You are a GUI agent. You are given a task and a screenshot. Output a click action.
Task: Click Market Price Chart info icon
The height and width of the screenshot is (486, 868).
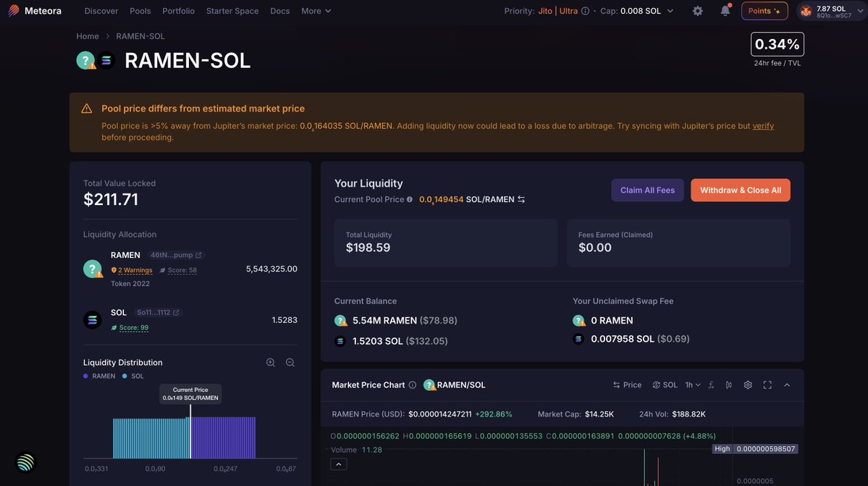coord(413,385)
